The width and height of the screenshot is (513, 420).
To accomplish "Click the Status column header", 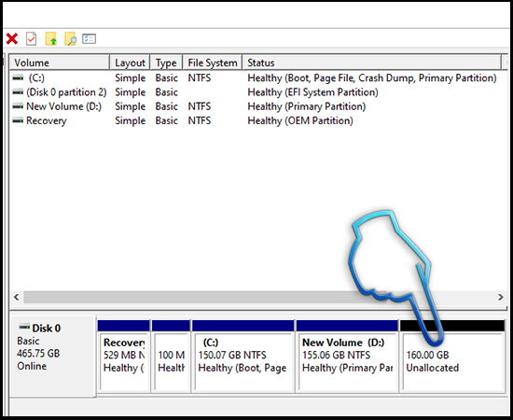I will point(371,63).
